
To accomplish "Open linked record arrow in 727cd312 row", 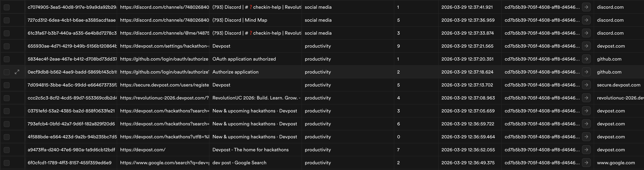I will (x=586, y=20).
